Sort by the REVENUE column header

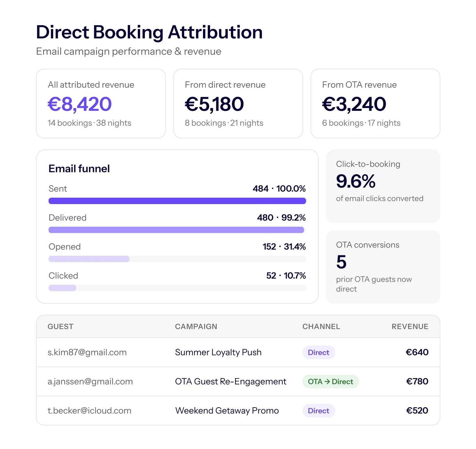(x=410, y=327)
